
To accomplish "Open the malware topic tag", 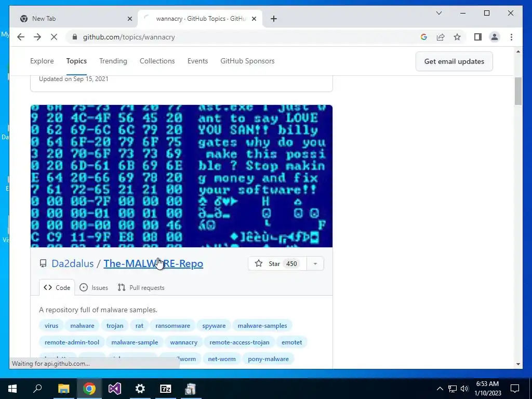I will pyautogui.click(x=82, y=326).
